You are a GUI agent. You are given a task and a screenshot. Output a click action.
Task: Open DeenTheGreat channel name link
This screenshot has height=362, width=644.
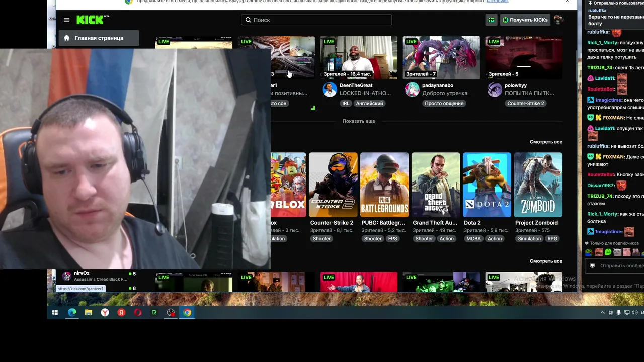(356, 85)
